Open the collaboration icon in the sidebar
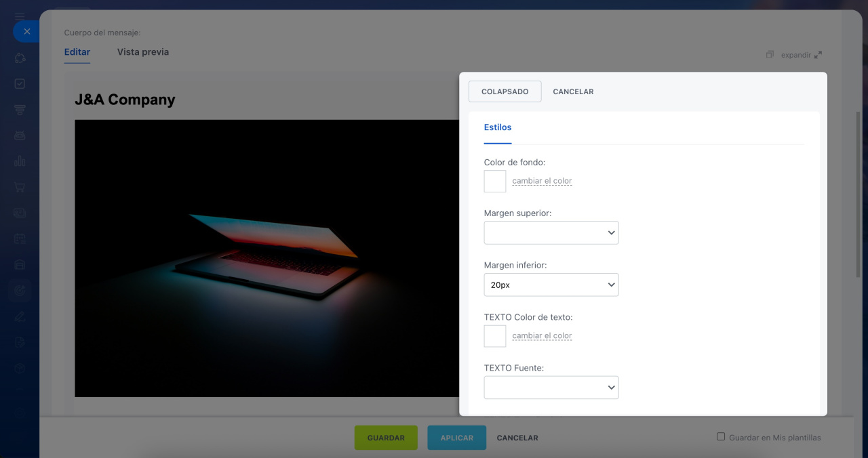 tap(20, 58)
